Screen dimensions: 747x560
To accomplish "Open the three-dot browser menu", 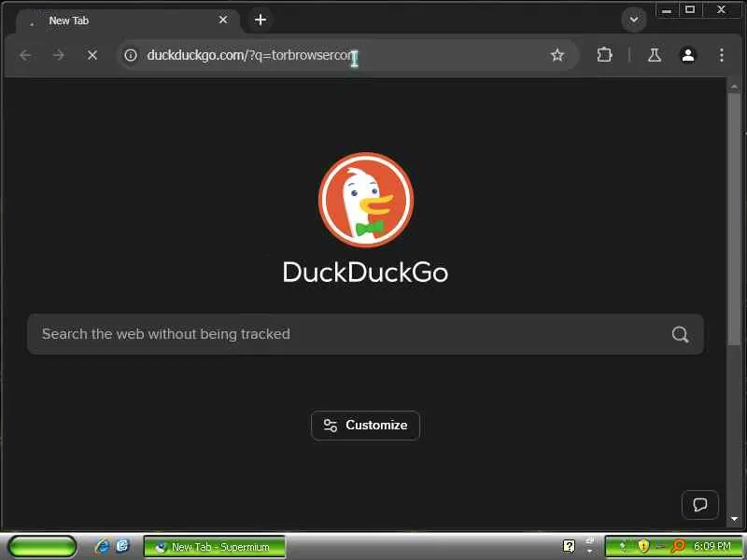I will [x=722, y=55].
